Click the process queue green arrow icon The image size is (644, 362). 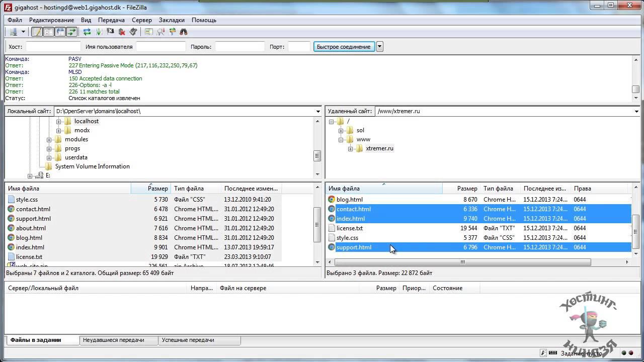[x=99, y=32]
